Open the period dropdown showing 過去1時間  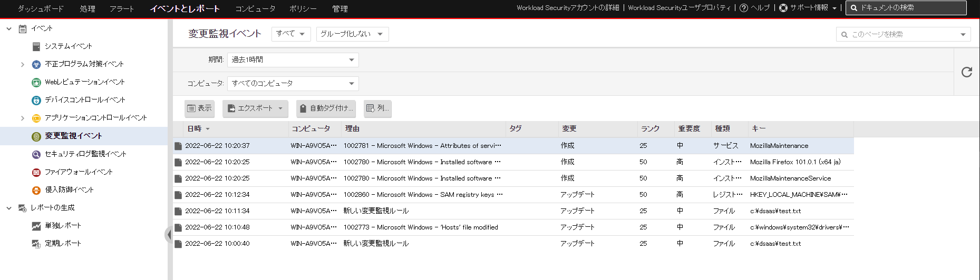click(x=293, y=60)
